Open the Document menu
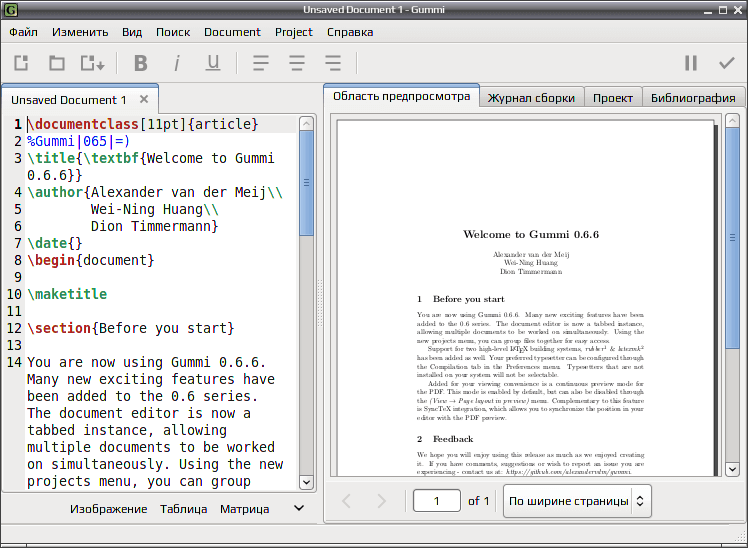This screenshot has height=548, width=748. pos(232,32)
